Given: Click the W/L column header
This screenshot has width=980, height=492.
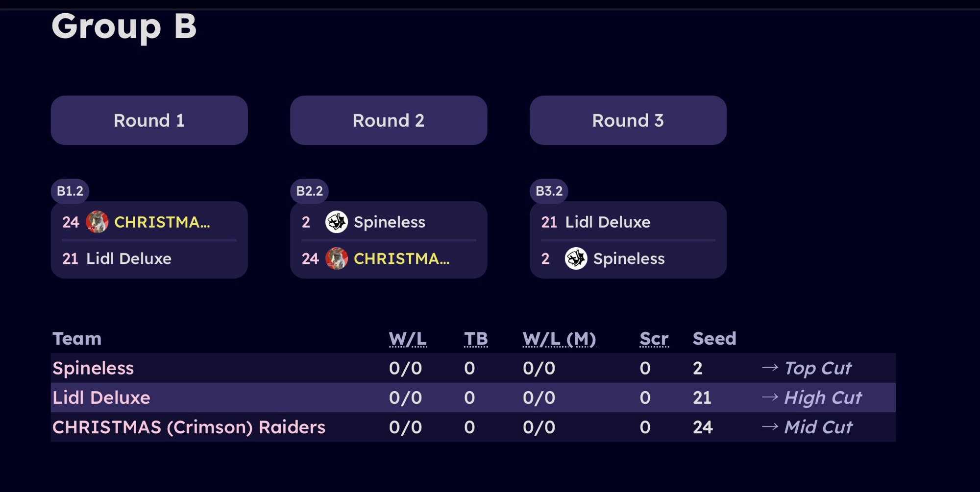Looking at the screenshot, I should pos(408,339).
